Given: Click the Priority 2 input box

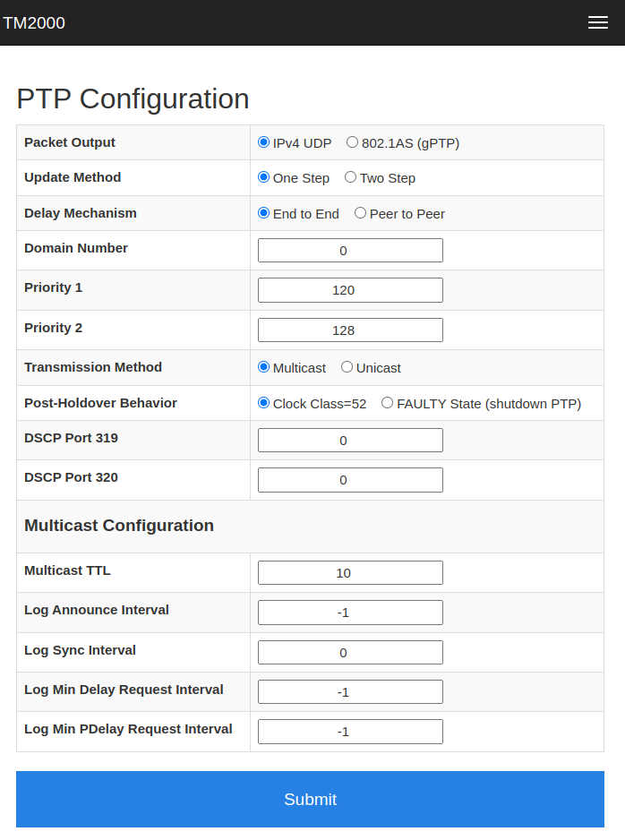Looking at the screenshot, I should coord(350,330).
